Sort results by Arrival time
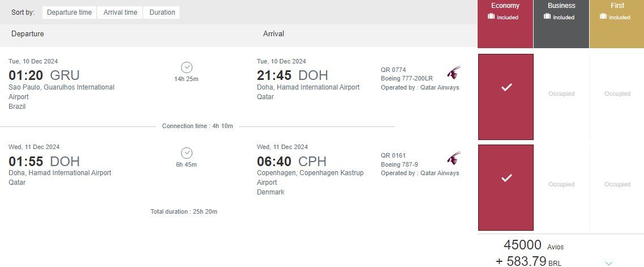The image size is (644, 267). tap(120, 12)
